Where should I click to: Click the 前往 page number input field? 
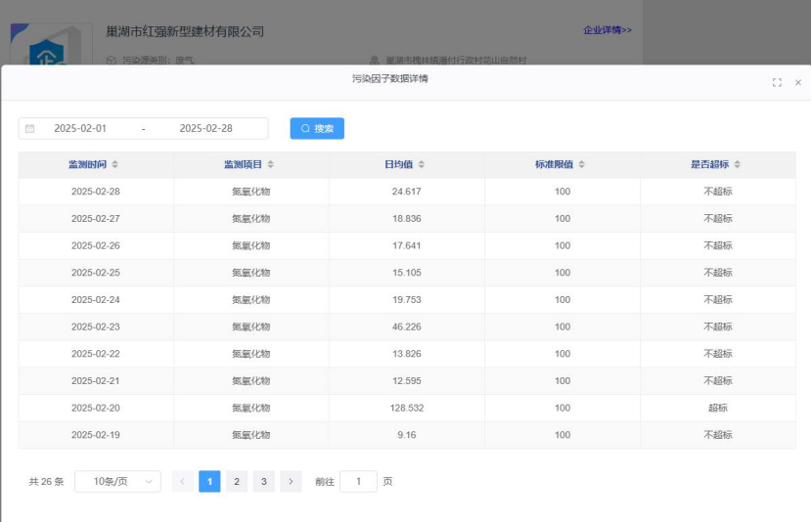click(x=358, y=481)
